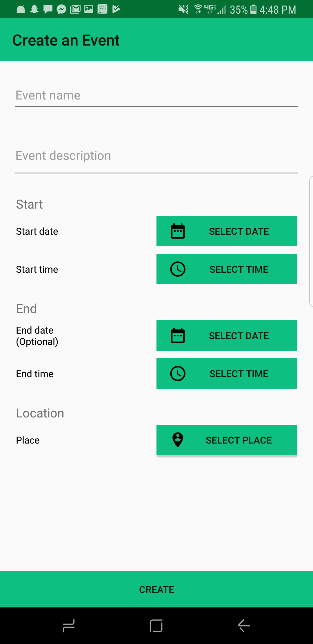313x644 pixels.
Task: Tap the edge panel handle on right side
Action: (x=311, y=241)
